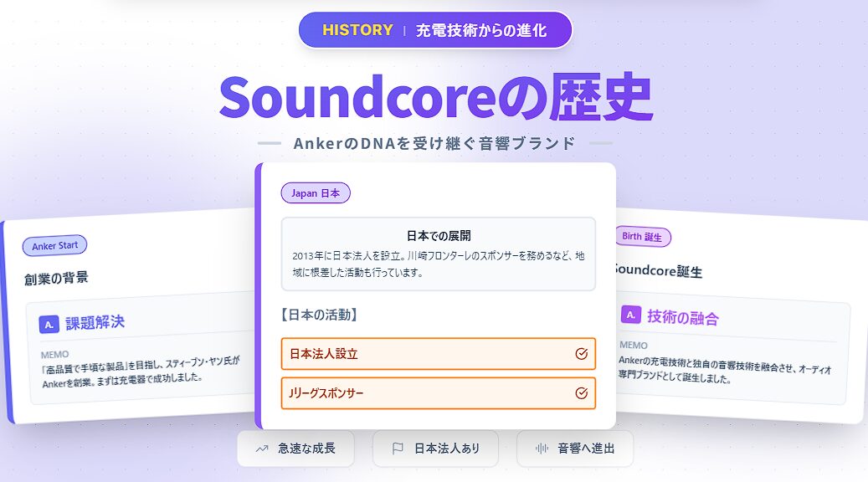Image resolution: width=868 pixels, height=482 pixels.
Task: Click the purple A. badge beside 技術の融合
Action: pos(630,315)
